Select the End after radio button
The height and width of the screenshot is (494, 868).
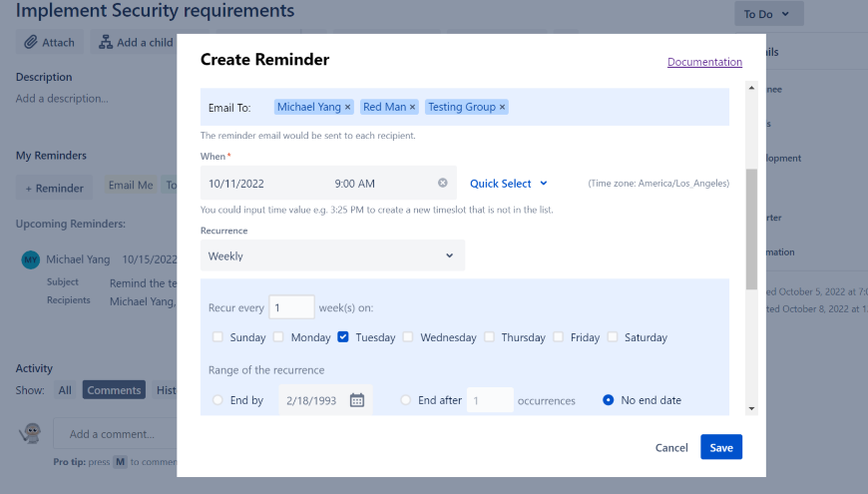[406, 400]
